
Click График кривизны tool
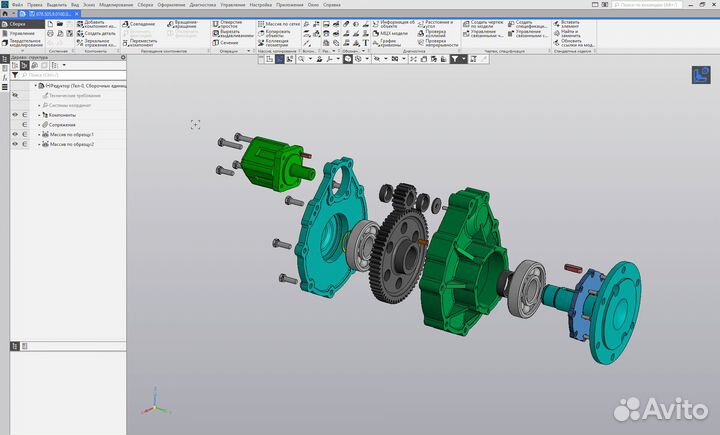tap(387, 43)
